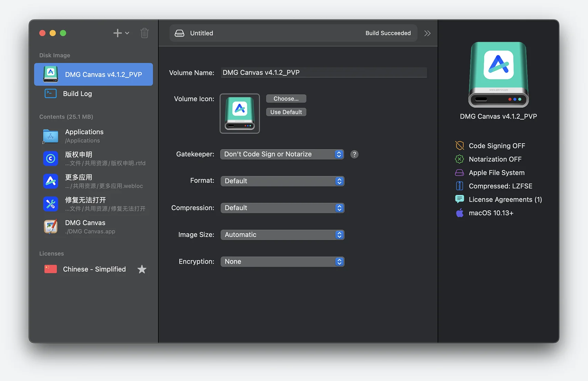This screenshot has width=588, height=381.
Task: Click the large disk image preview icon
Action: pos(498,75)
